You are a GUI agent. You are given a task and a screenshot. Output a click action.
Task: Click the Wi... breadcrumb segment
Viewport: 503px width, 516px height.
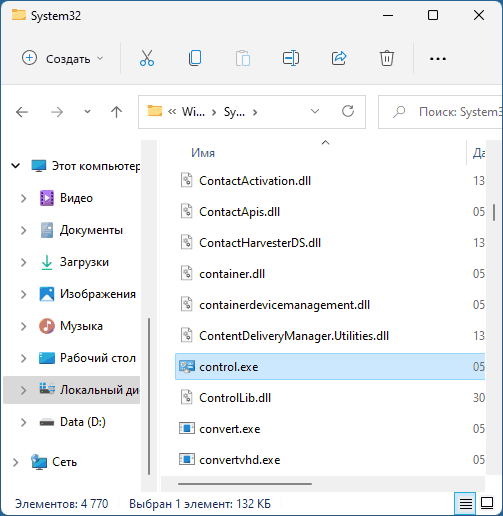pos(193,112)
